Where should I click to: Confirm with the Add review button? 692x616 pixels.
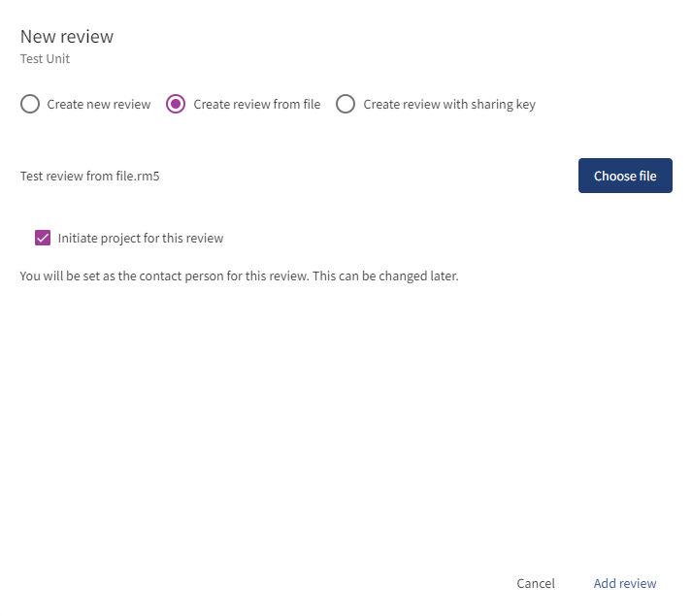[625, 583]
